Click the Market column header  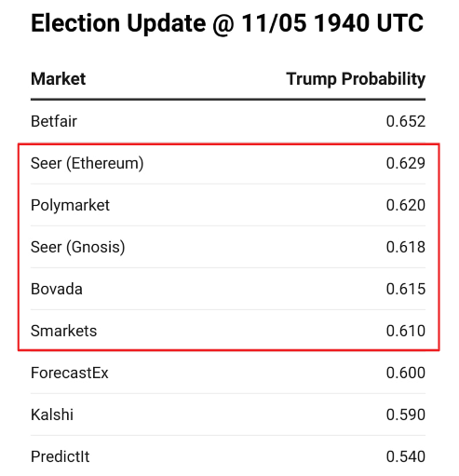(x=58, y=78)
